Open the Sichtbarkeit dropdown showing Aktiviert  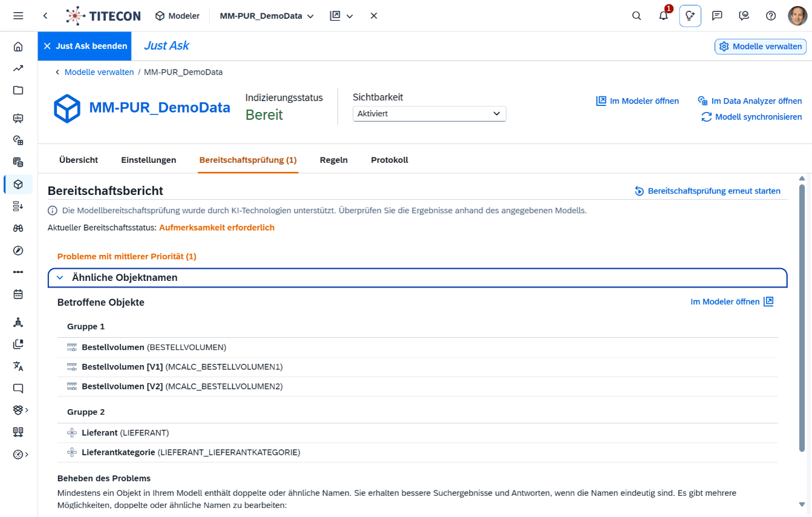pos(429,114)
